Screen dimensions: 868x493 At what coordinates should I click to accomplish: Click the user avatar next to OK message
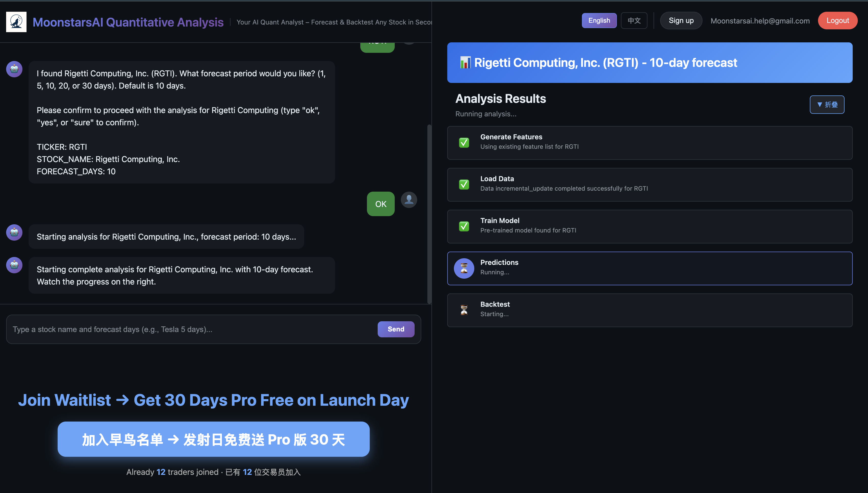pyautogui.click(x=409, y=200)
